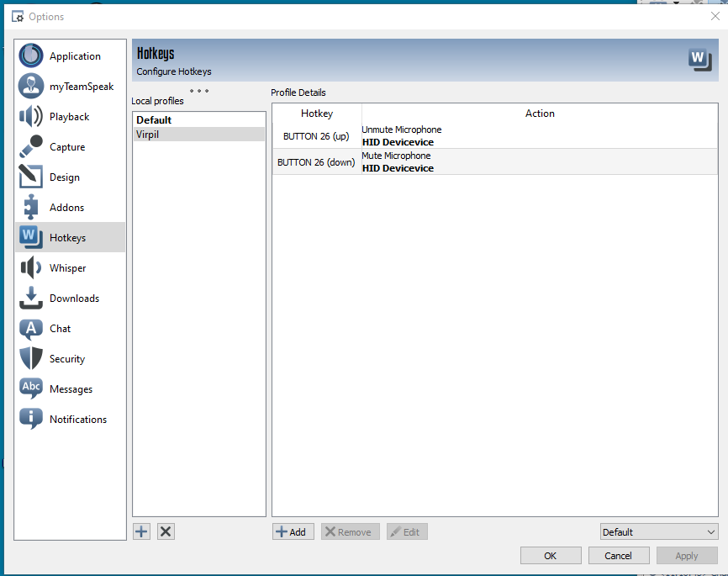The height and width of the screenshot is (576, 728).
Task: Go to the Messages section label
Action: [x=71, y=388]
